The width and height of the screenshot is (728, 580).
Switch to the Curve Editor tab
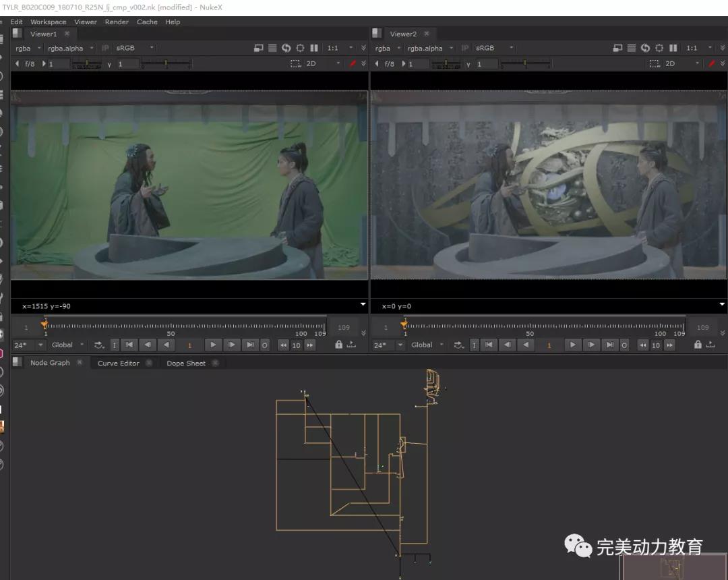click(x=118, y=363)
